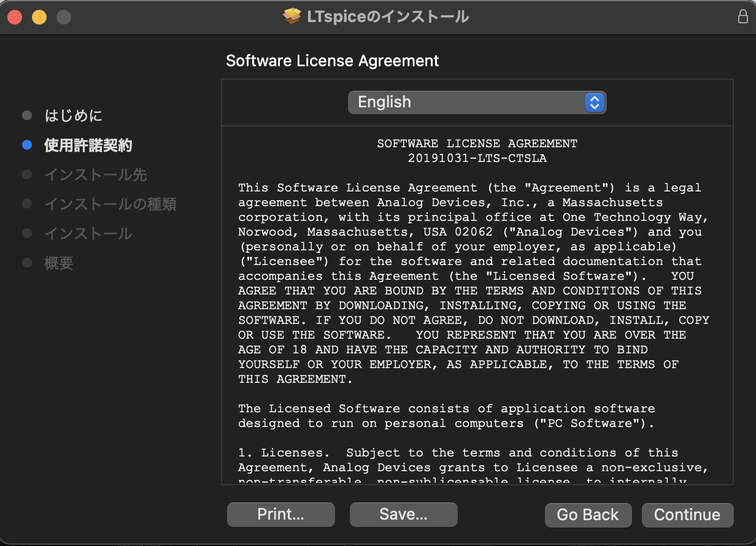The image size is (756, 546).
Task: Click the blue bullet beside 使用許諾契約
Action: tap(26, 145)
